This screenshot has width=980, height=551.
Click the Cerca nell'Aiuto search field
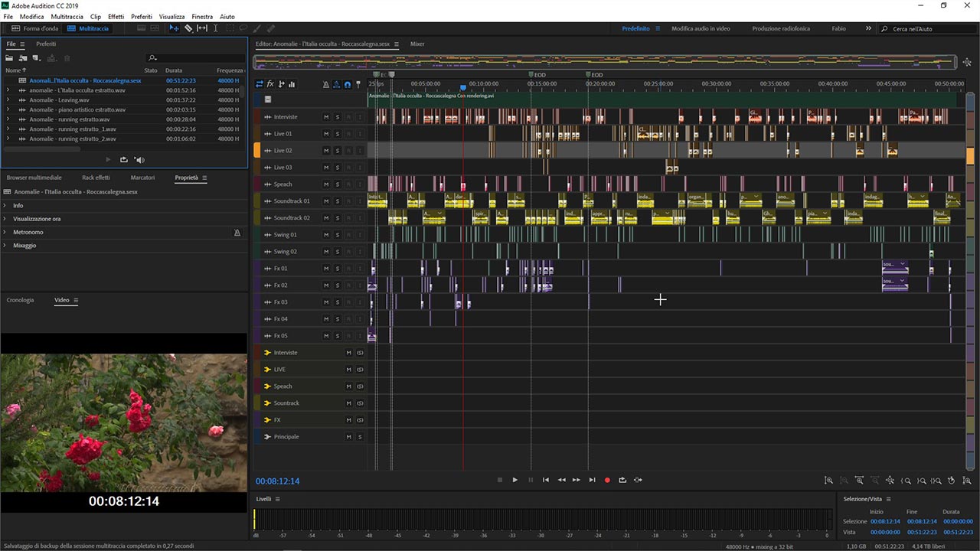926,28
